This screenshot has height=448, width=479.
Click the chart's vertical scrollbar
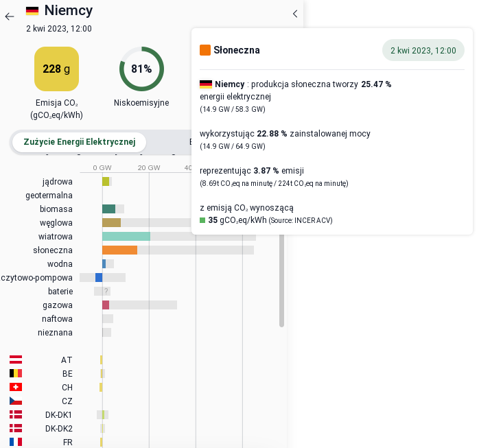[x=281, y=281]
